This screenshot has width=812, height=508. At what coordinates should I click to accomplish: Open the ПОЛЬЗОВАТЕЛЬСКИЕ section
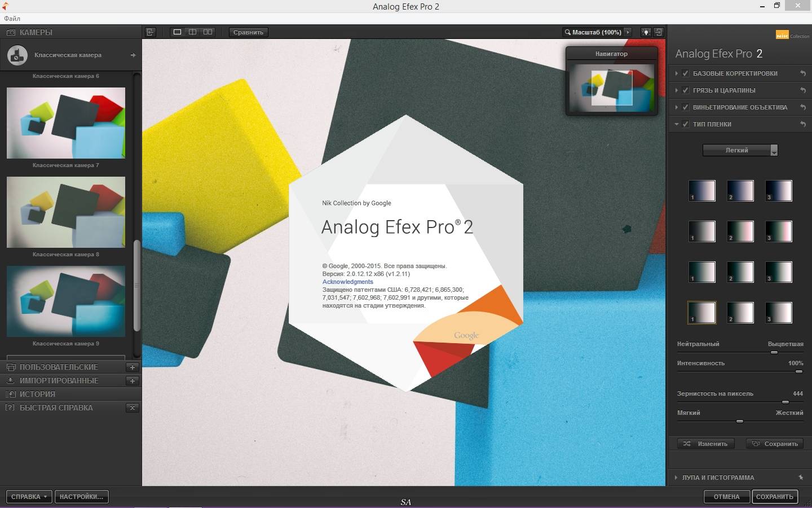click(x=59, y=367)
